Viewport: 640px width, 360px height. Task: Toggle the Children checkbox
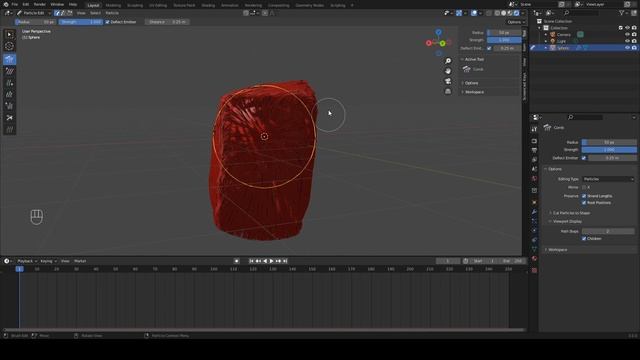(584, 239)
